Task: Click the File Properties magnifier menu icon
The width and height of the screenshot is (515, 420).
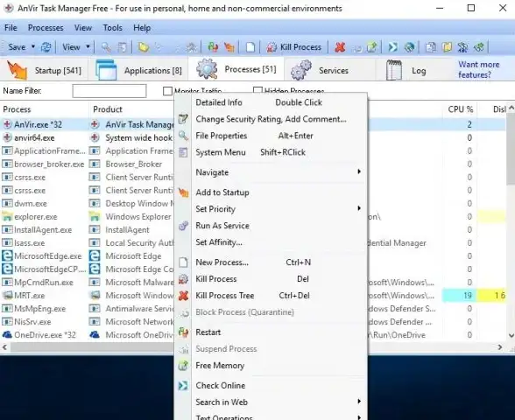Action: (183, 136)
